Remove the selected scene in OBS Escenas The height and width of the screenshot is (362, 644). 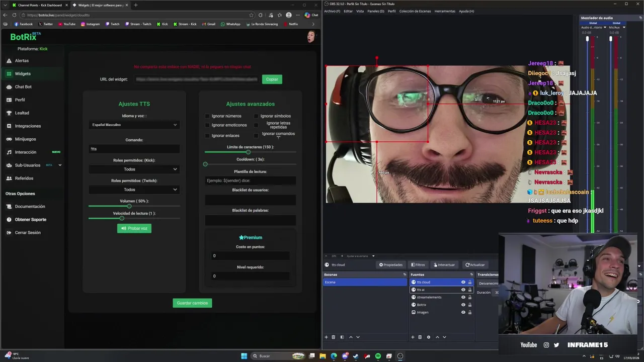[x=333, y=337]
